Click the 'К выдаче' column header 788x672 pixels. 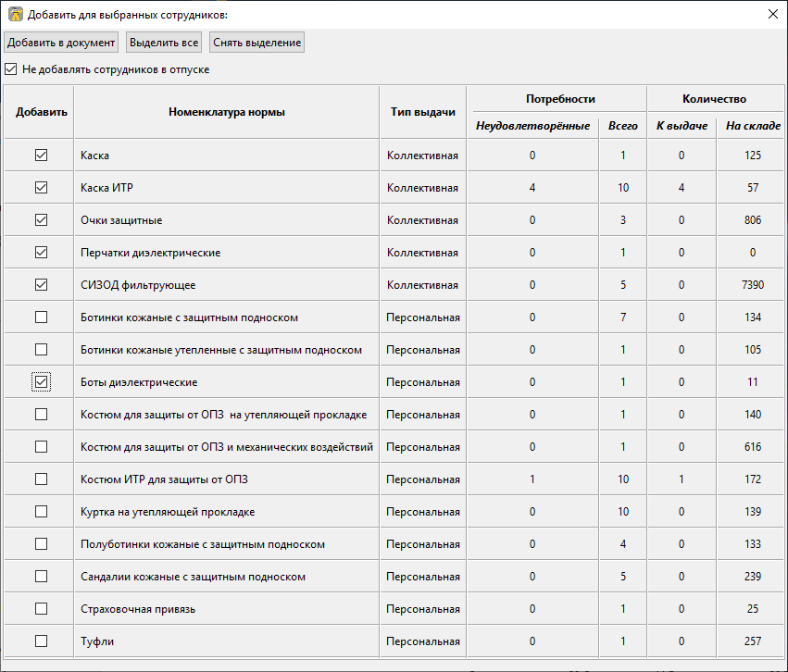pos(682,126)
